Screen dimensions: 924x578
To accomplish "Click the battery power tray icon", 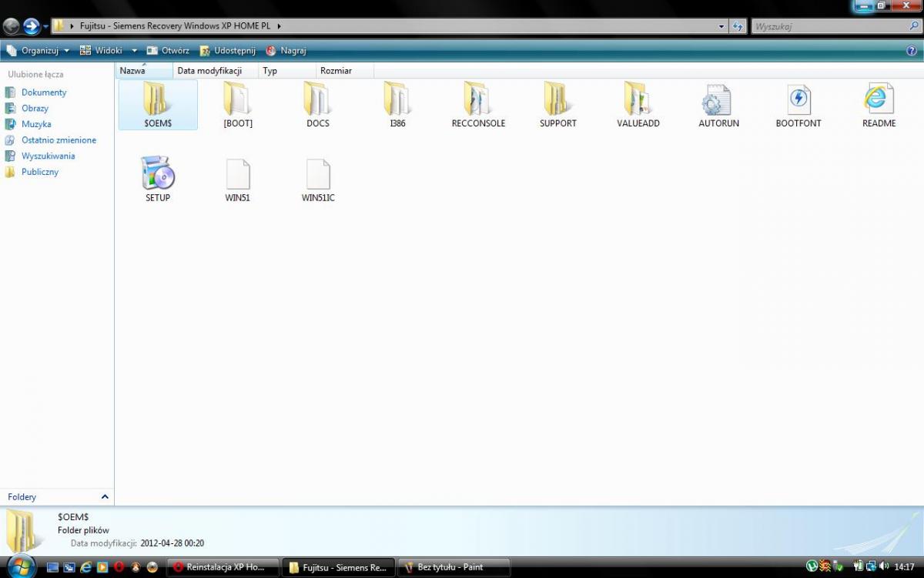I will coord(859,566).
